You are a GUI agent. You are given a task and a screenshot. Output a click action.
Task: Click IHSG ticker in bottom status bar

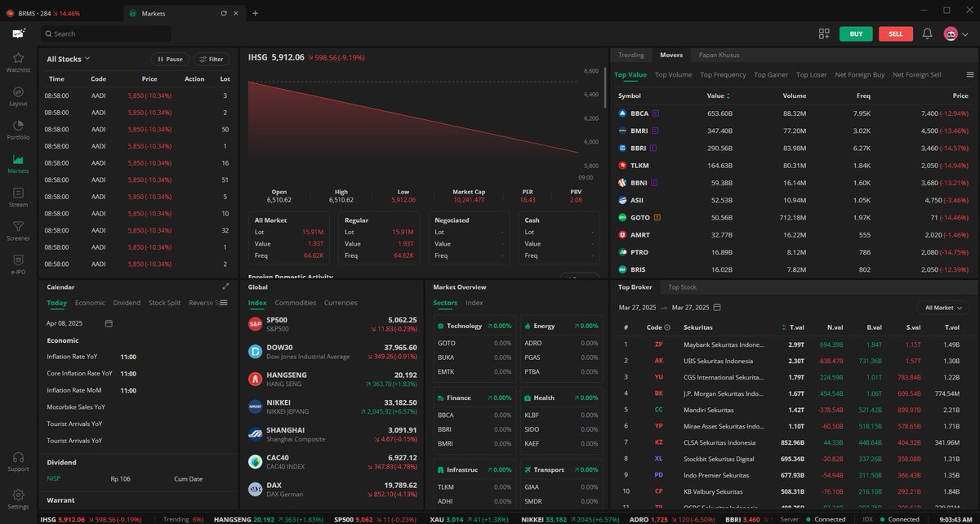tap(90, 518)
